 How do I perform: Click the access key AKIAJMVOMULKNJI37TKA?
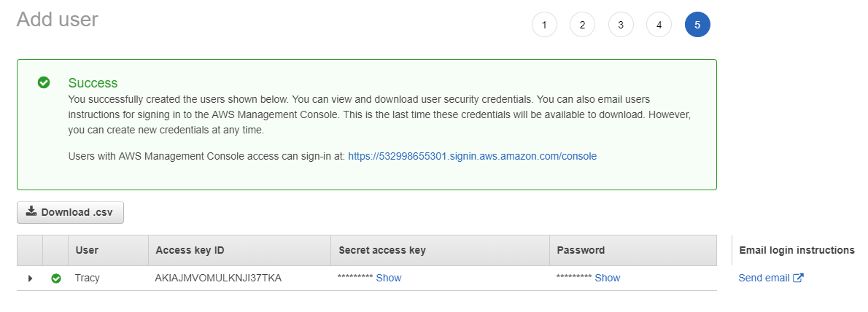point(218,278)
